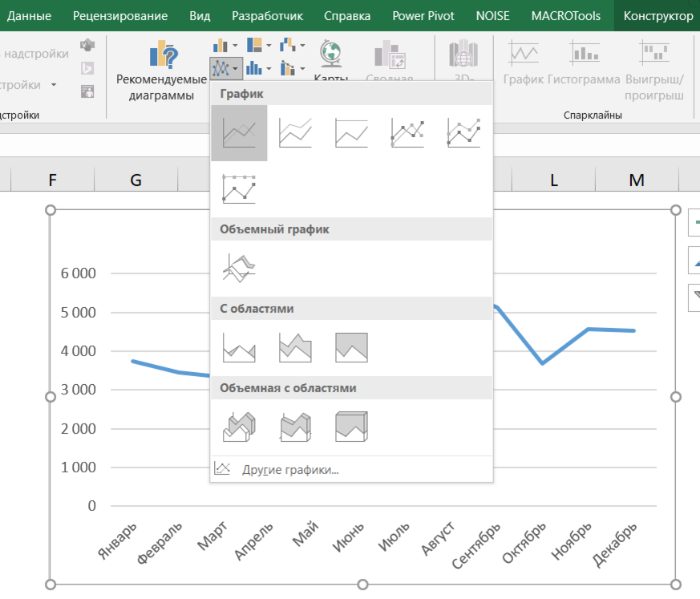
Task: Click the Visio add-in icon
Action: point(87,45)
